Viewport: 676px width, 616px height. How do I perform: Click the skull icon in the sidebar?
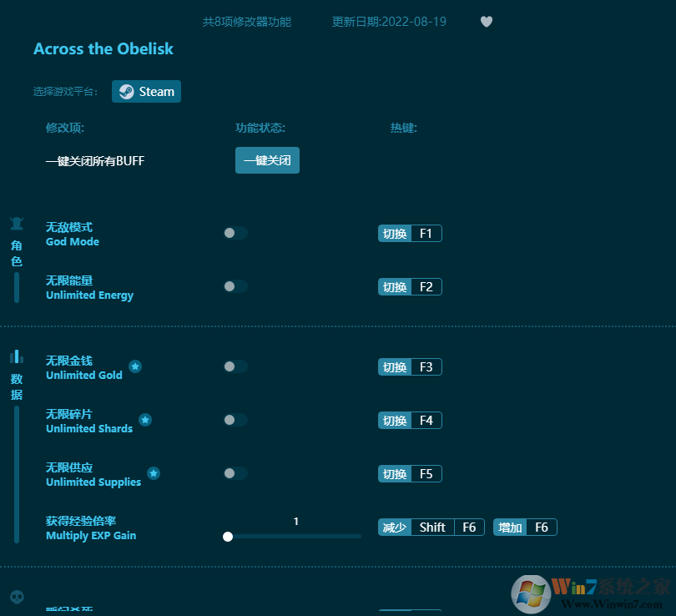17,598
